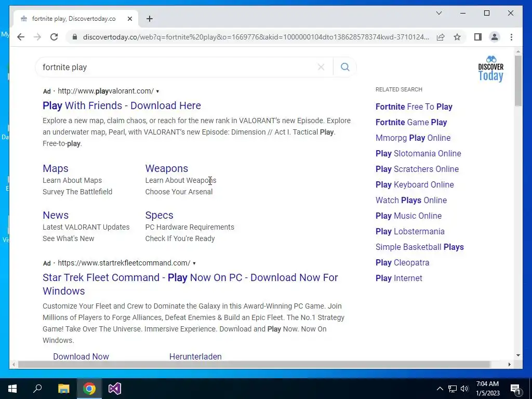Open the News sitelink
This screenshot has height=399, width=532.
click(56, 215)
